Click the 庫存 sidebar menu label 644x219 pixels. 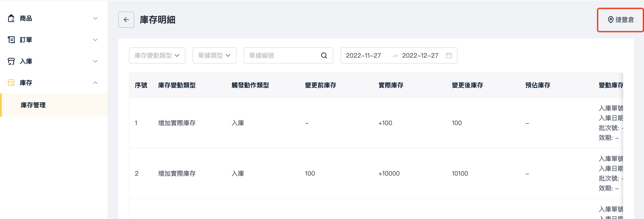26,83
